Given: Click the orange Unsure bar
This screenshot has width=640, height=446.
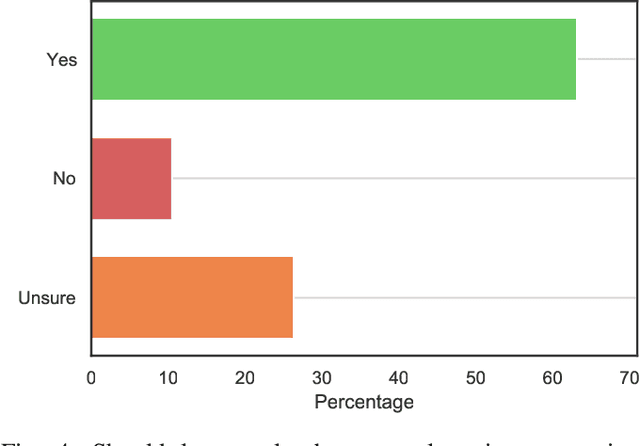Looking at the screenshot, I should coord(192,297).
